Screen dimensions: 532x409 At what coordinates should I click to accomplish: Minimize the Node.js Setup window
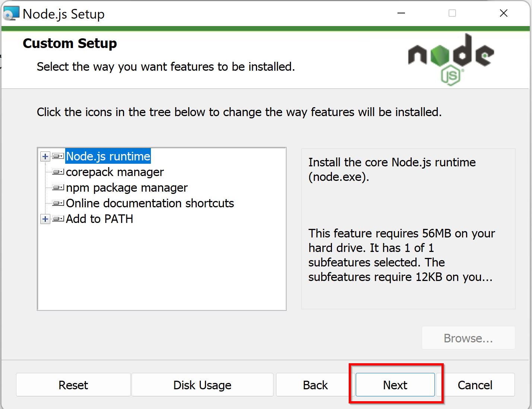point(401,13)
